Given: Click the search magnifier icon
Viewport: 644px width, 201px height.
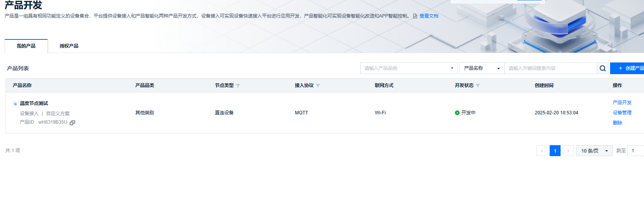Looking at the screenshot, I should click(x=603, y=68).
